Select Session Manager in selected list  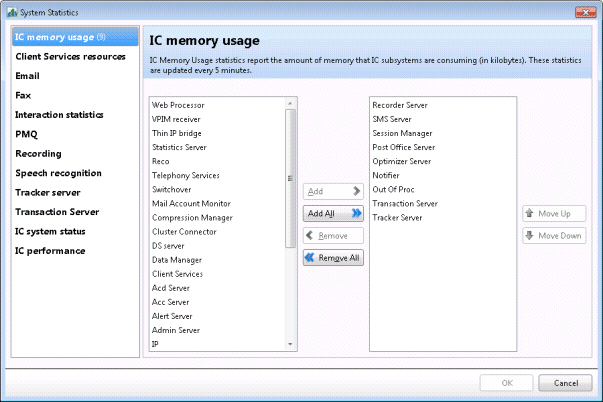coord(402,133)
